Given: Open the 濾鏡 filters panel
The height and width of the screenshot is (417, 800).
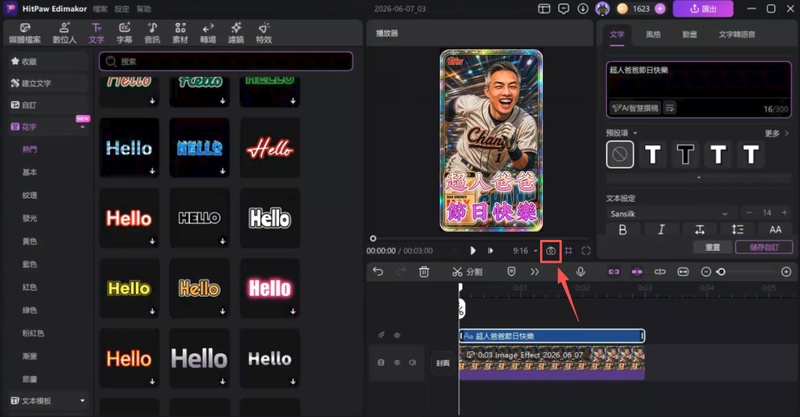Looking at the screenshot, I should 236,33.
